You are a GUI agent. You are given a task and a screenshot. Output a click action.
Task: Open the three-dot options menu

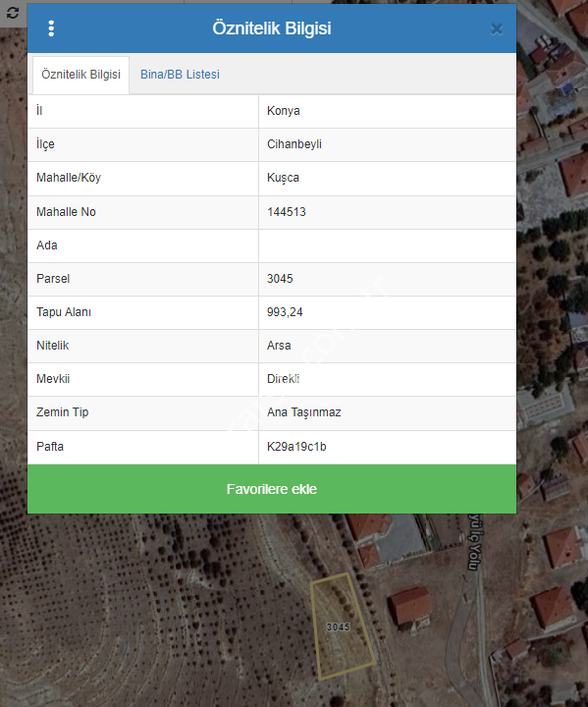51,28
